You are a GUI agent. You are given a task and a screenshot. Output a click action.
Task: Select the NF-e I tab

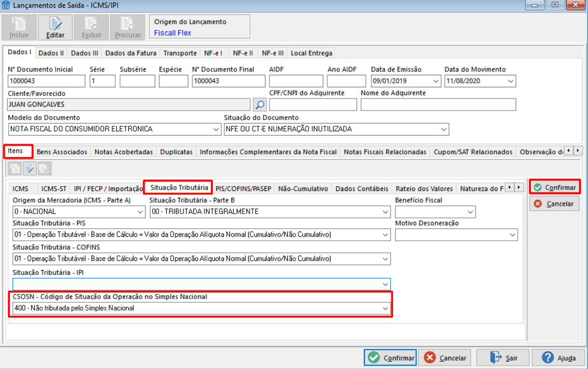click(213, 53)
